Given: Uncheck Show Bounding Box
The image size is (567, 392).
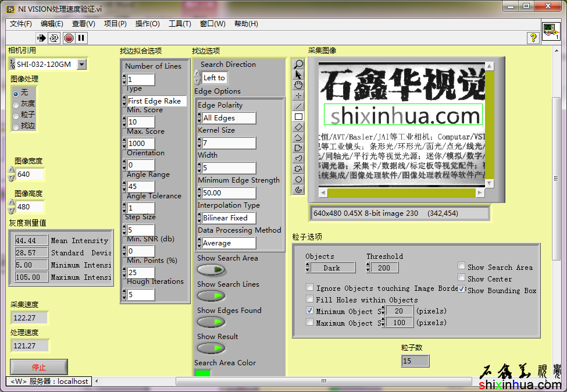Looking at the screenshot, I should coord(462,288).
